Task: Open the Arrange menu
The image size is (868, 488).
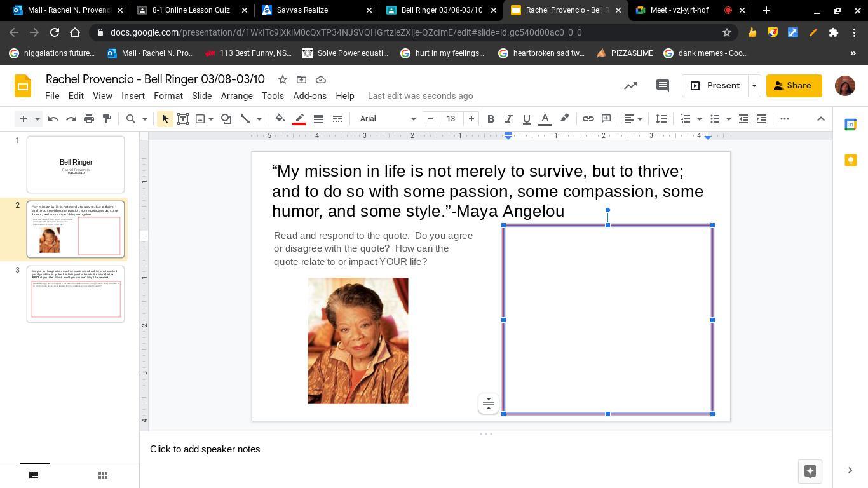Action: pyautogui.click(x=236, y=96)
